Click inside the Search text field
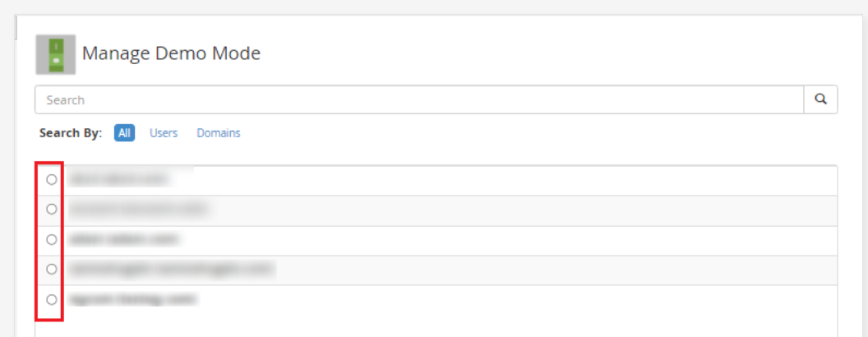This screenshot has height=337, width=868. point(418,99)
